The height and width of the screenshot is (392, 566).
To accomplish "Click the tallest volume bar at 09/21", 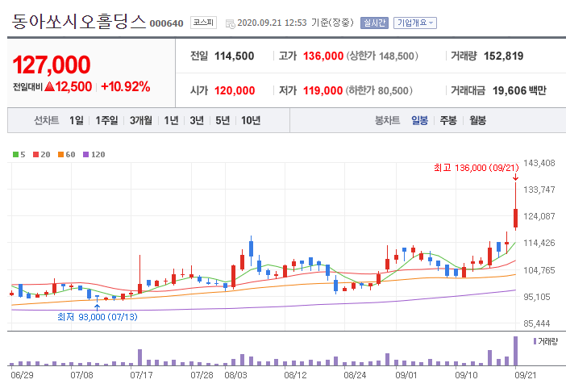I will point(515,351).
